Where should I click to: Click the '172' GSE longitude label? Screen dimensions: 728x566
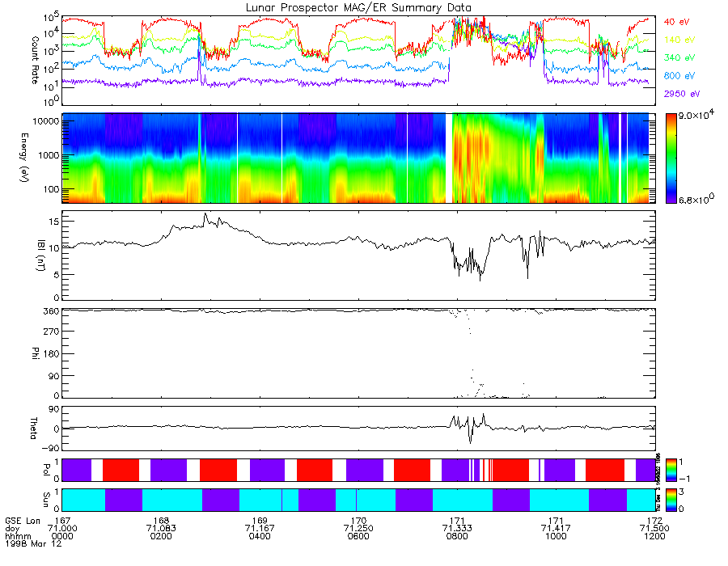654,521
